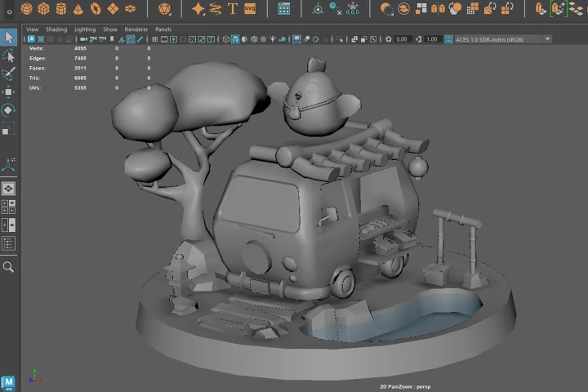Activate the arrow Select tool
This screenshot has height=392, width=588.
pyautogui.click(x=8, y=38)
